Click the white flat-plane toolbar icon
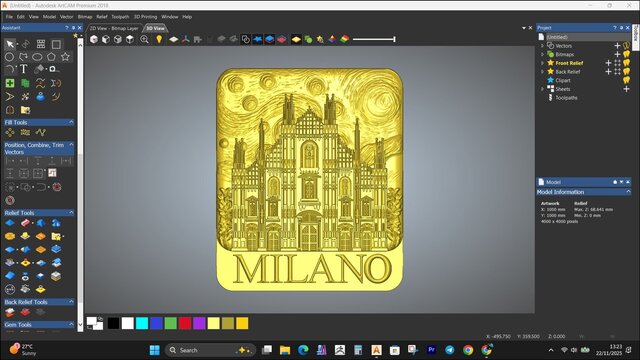The height and width of the screenshot is (360, 640). pos(173,39)
